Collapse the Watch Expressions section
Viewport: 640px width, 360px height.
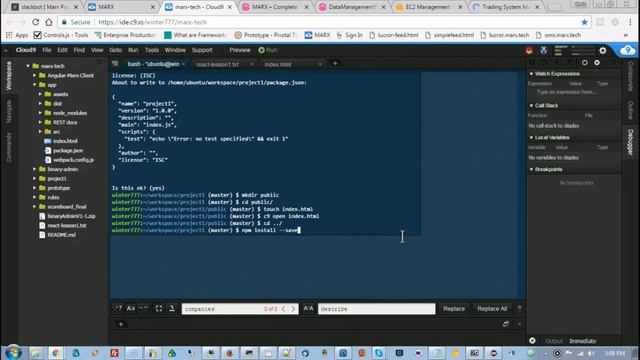(x=531, y=74)
